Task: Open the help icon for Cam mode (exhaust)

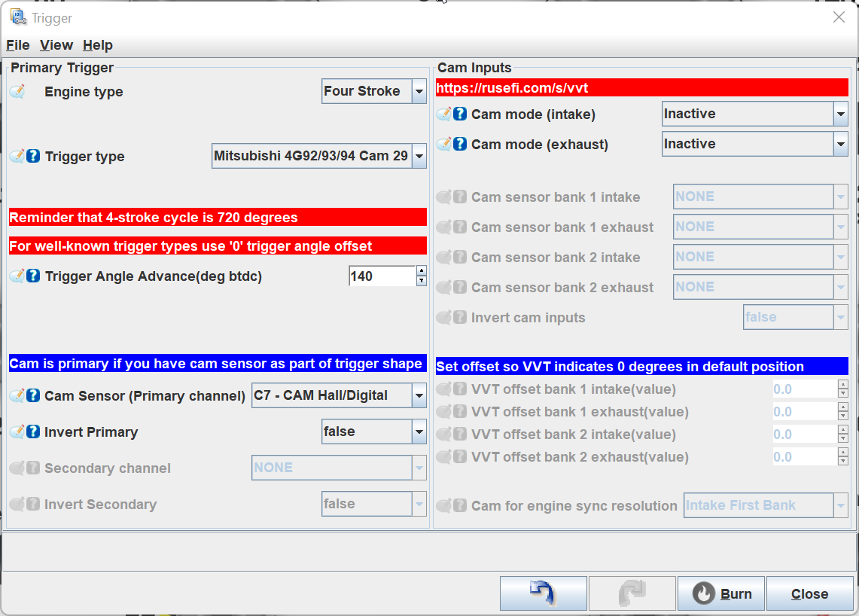Action: point(461,144)
